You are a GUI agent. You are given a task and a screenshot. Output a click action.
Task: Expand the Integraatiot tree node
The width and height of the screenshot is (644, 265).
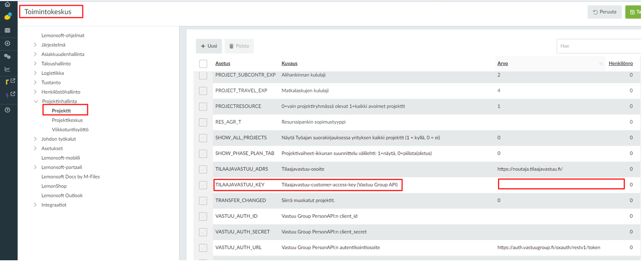(35, 205)
